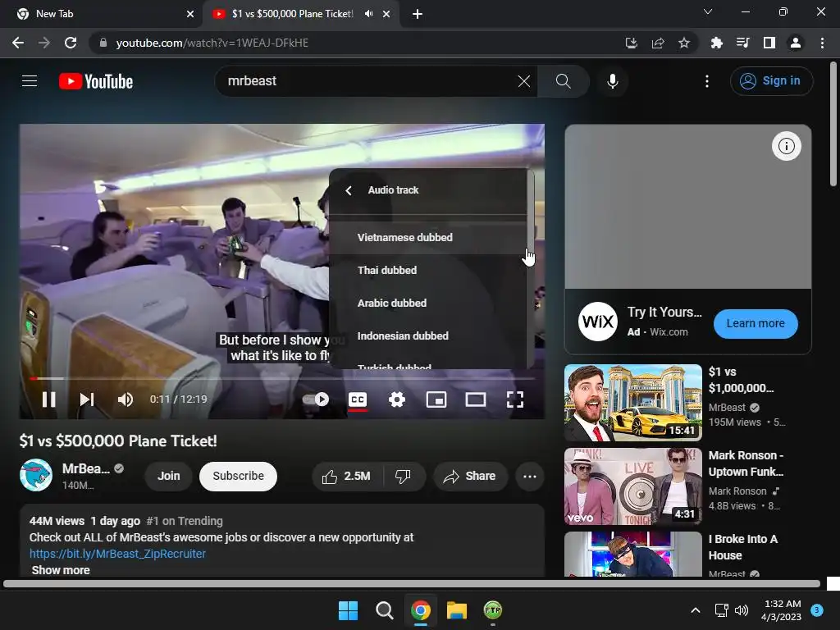Toggle the Chrome side panel
840x630 pixels.
coord(769,43)
